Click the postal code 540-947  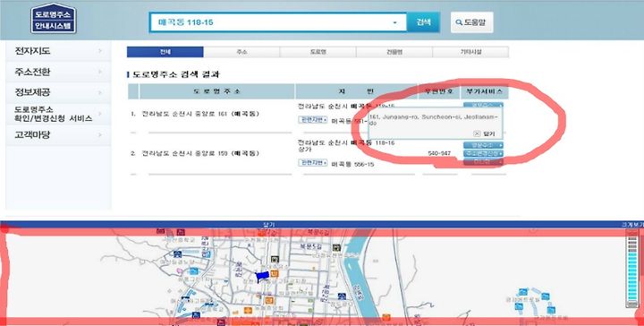[439, 153]
